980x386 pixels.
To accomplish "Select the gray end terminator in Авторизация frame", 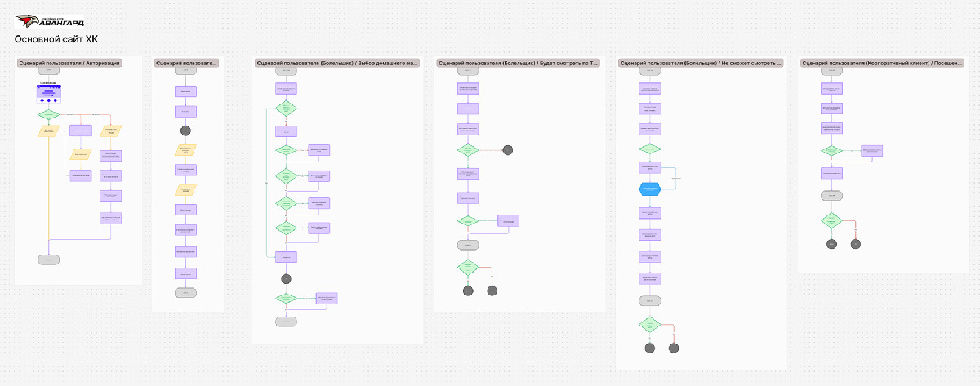I will pyautogui.click(x=49, y=260).
